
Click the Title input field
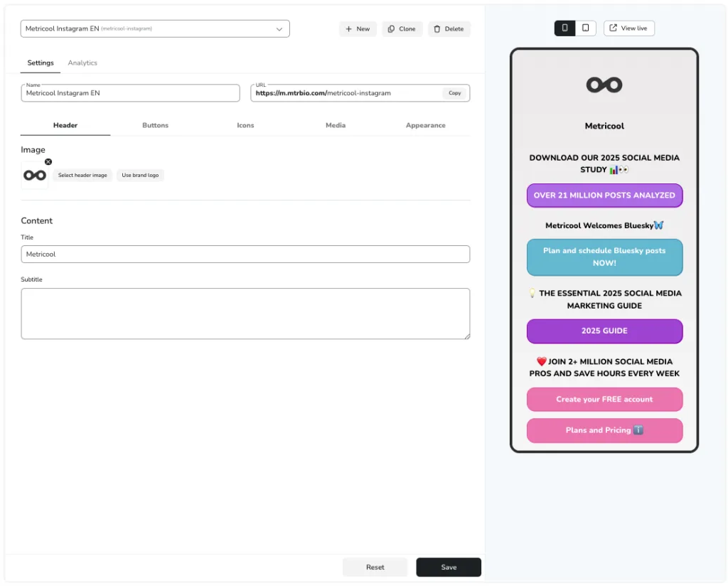[x=245, y=255]
